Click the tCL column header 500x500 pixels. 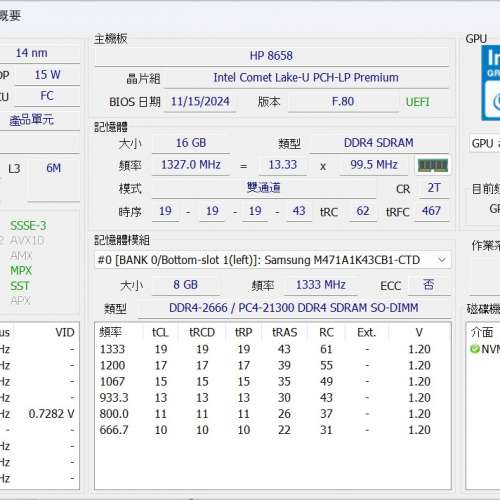click(x=160, y=333)
